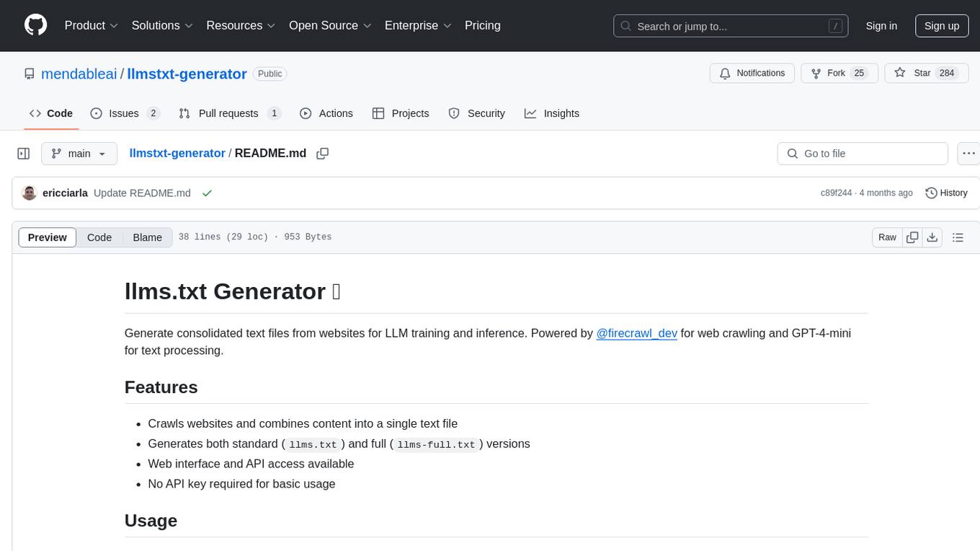Open the document outline icon

(x=958, y=237)
